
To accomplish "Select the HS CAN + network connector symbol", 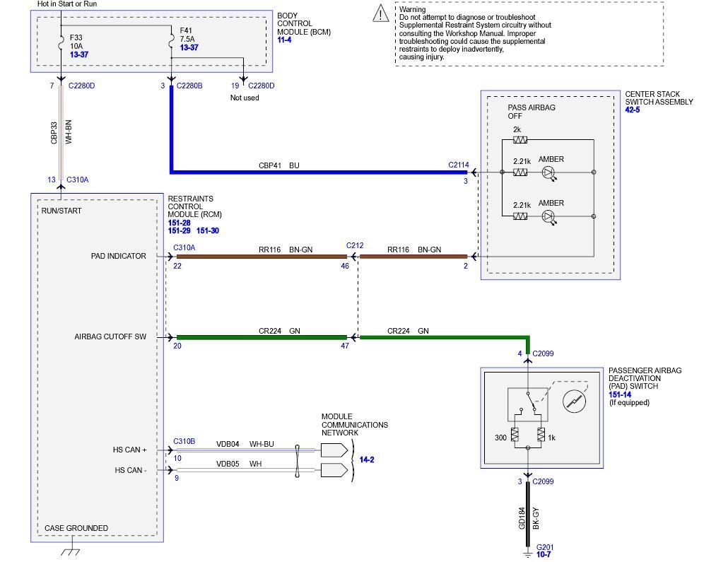I will [x=333, y=450].
